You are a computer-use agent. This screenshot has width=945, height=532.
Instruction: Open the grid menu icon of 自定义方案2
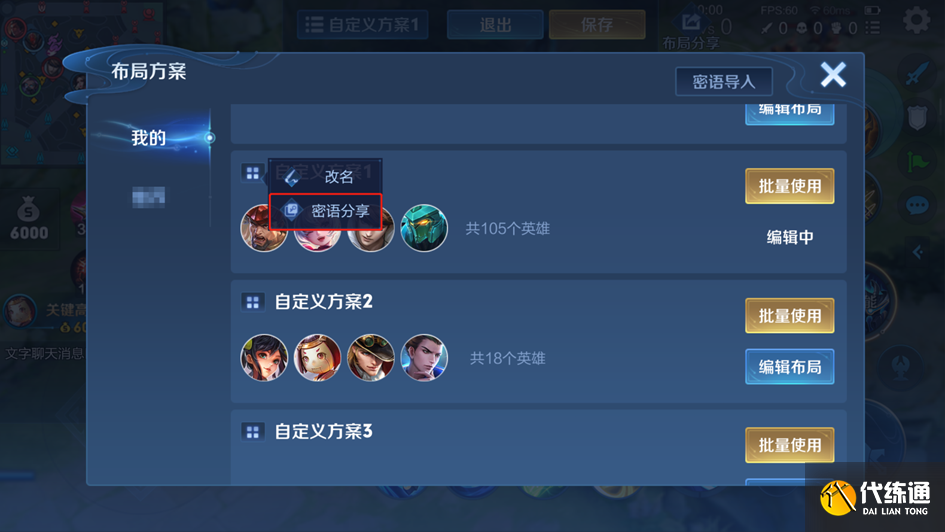[253, 302]
